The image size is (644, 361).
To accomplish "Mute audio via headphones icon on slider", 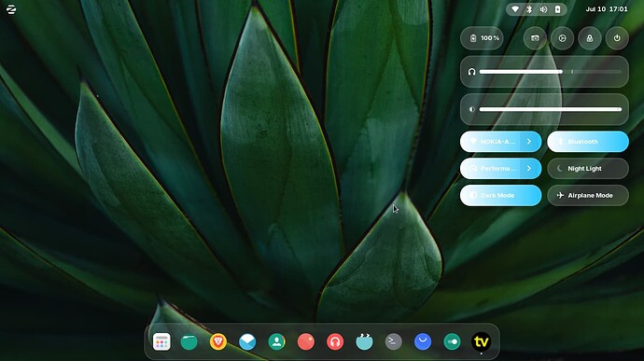I will (x=472, y=72).
